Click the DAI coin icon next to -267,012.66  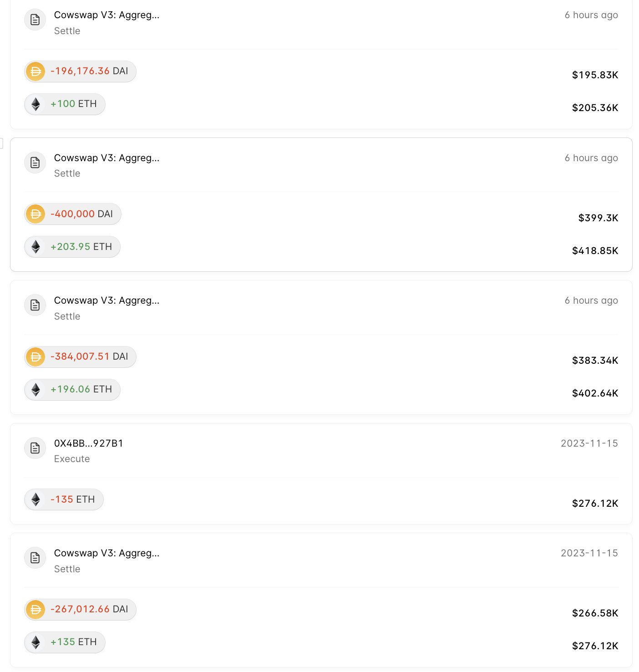pos(35,610)
